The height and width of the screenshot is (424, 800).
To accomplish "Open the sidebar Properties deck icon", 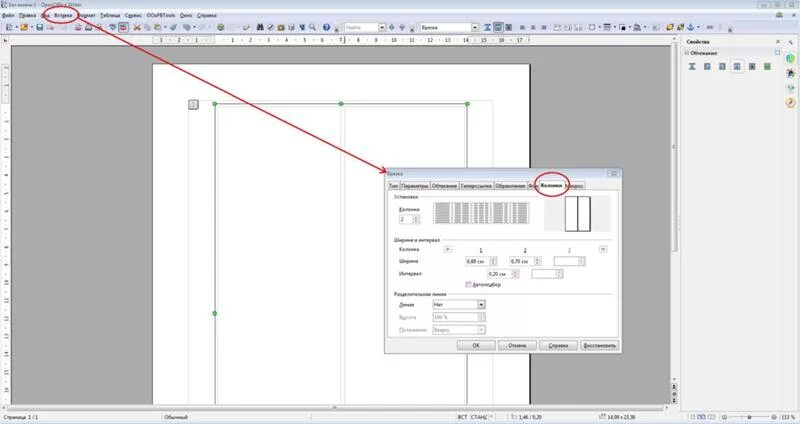I will tap(790, 59).
